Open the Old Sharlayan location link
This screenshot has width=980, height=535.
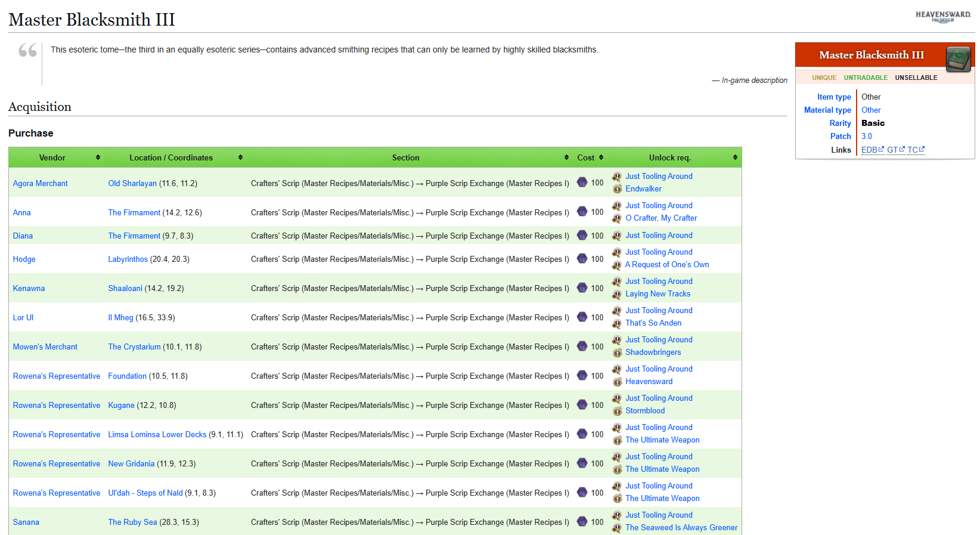[132, 183]
